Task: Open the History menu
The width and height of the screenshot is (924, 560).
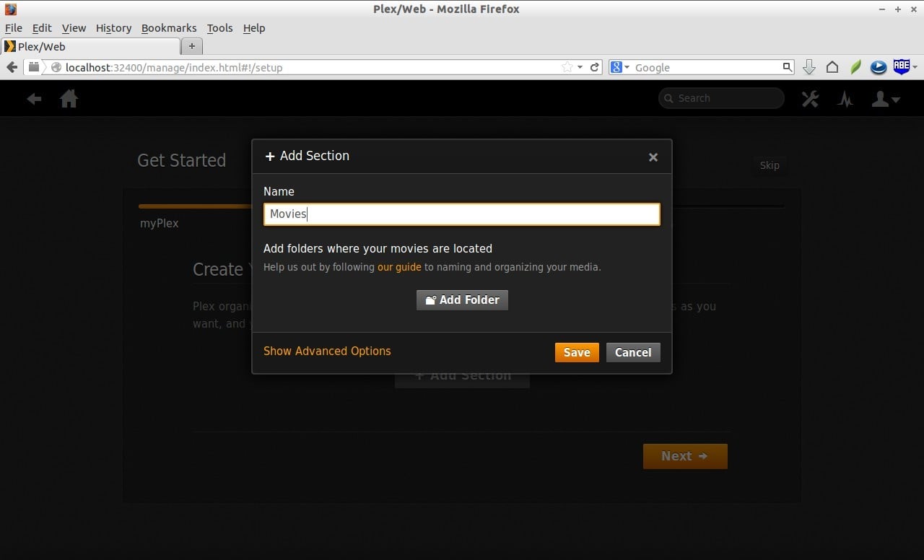Action: coord(113,28)
